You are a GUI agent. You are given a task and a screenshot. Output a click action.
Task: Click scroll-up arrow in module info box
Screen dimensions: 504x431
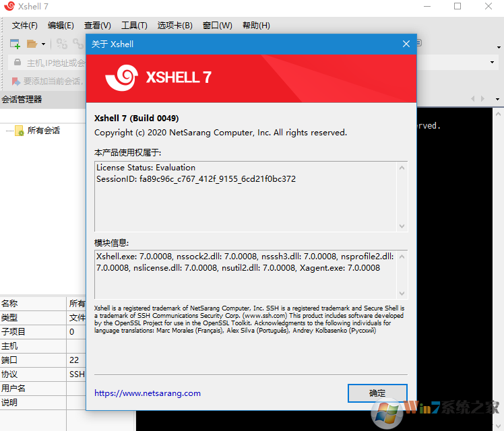(x=402, y=257)
